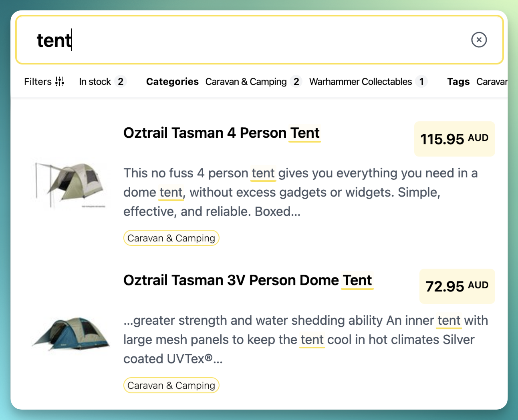Clear the search field with the X icon

click(x=479, y=40)
